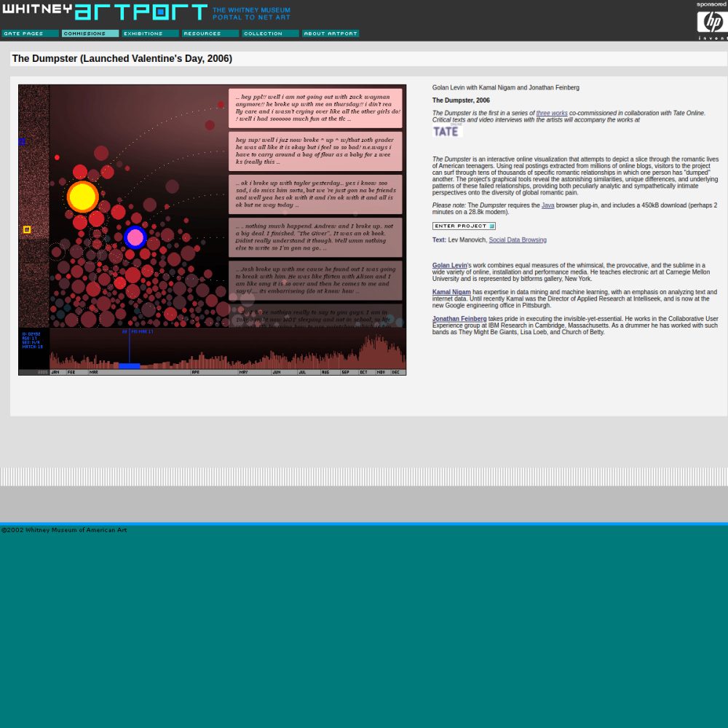Click the Whitney Museum Portal to Net Art tagline
The width and height of the screenshot is (728, 728).
(251, 13)
